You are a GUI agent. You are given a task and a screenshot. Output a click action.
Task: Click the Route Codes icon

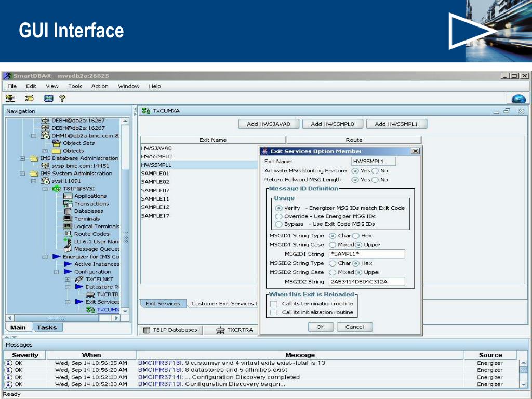68,234
